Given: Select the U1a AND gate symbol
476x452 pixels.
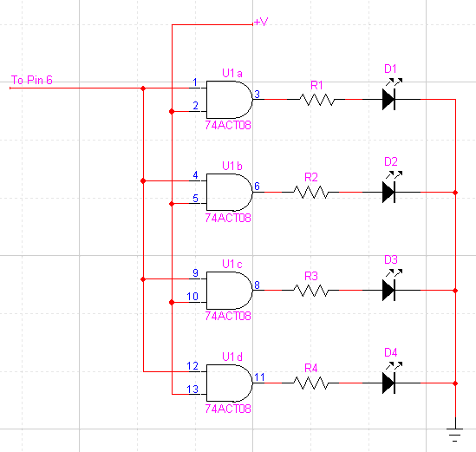Looking at the screenshot, I should pyautogui.click(x=229, y=100).
